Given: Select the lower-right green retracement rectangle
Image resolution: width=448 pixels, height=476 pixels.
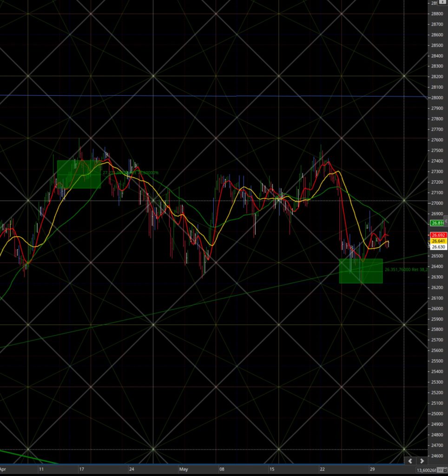Looking at the screenshot, I should [x=361, y=271].
